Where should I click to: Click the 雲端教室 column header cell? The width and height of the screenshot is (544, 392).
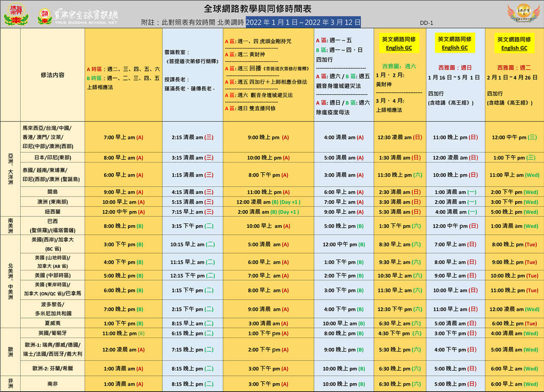point(192,75)
